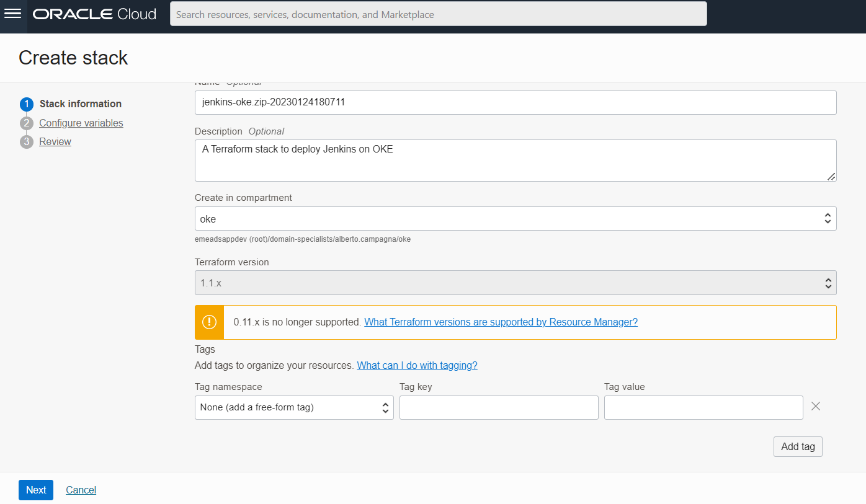Click the Description Optional label

pyautogui.click(x=239, y=131)
